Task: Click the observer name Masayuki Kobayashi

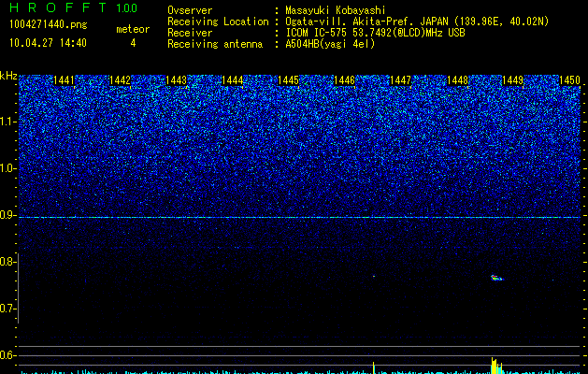Action: coord(336,10)
